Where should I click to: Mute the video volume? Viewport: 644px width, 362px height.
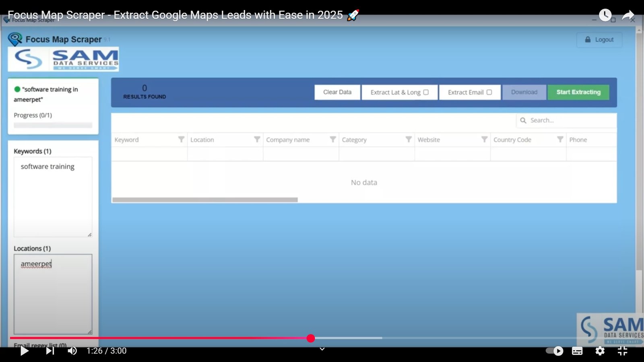(72, 351)
